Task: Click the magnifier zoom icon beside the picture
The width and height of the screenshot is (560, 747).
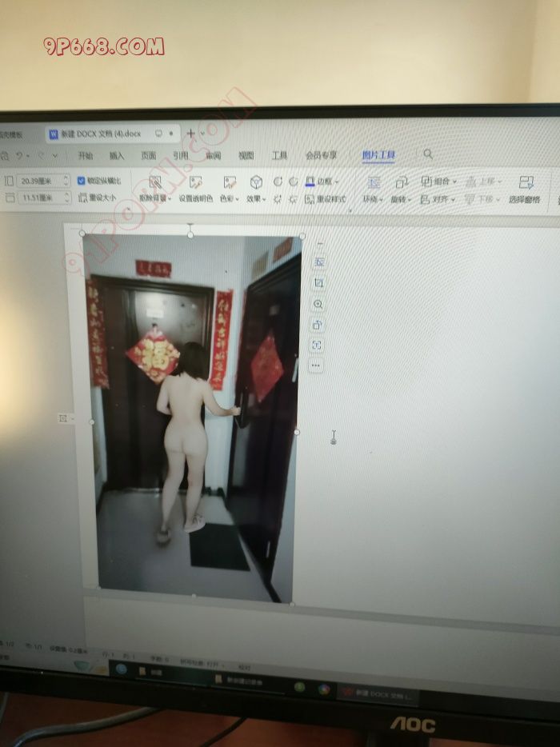Action: [318, 304]
